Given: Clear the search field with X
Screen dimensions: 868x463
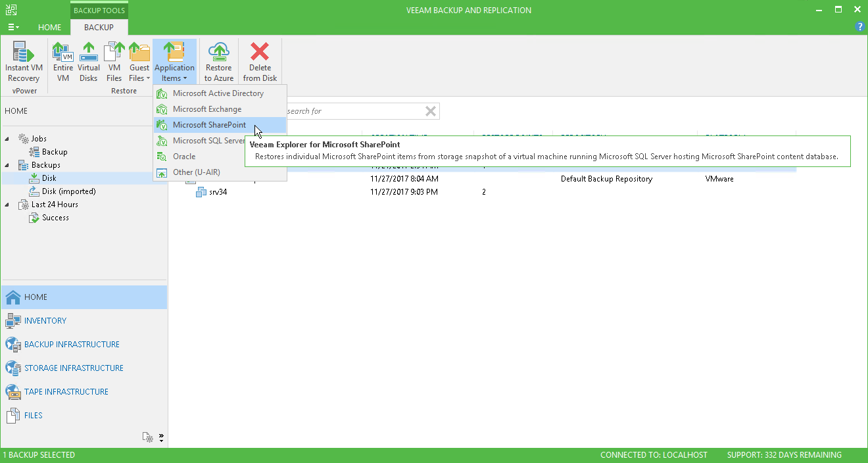Looking at the screenshot, I should (431, 111).
